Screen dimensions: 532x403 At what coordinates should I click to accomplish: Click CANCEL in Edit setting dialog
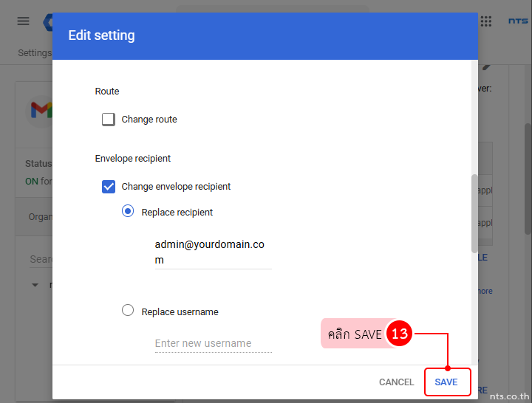[396, 382]
